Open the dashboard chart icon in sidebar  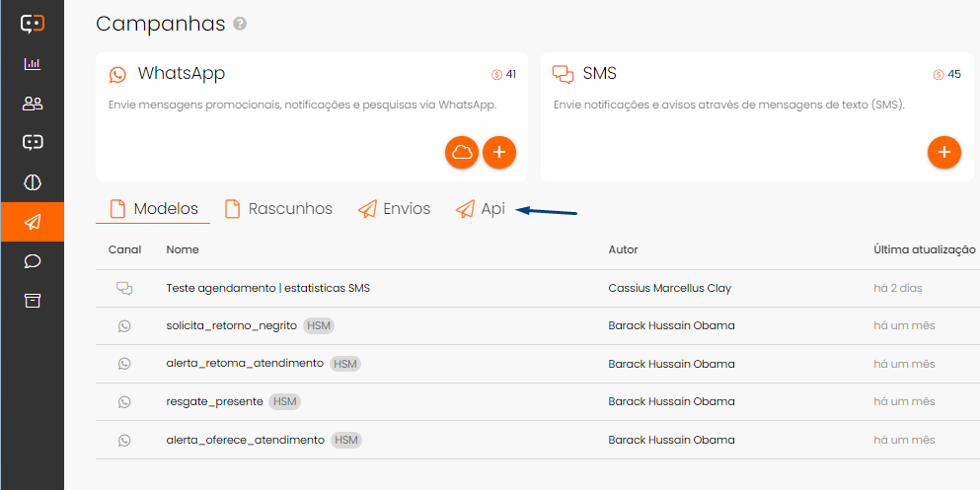(33, 64)
